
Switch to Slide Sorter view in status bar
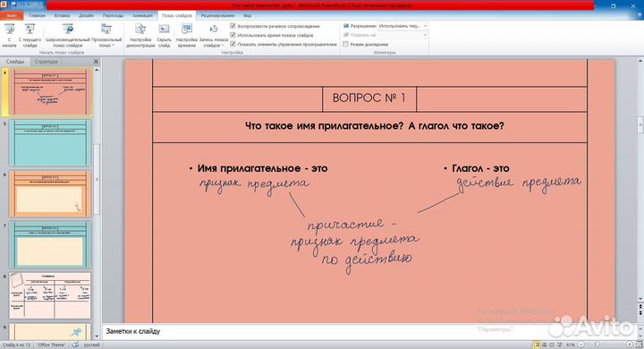click(x=545, y=345)
